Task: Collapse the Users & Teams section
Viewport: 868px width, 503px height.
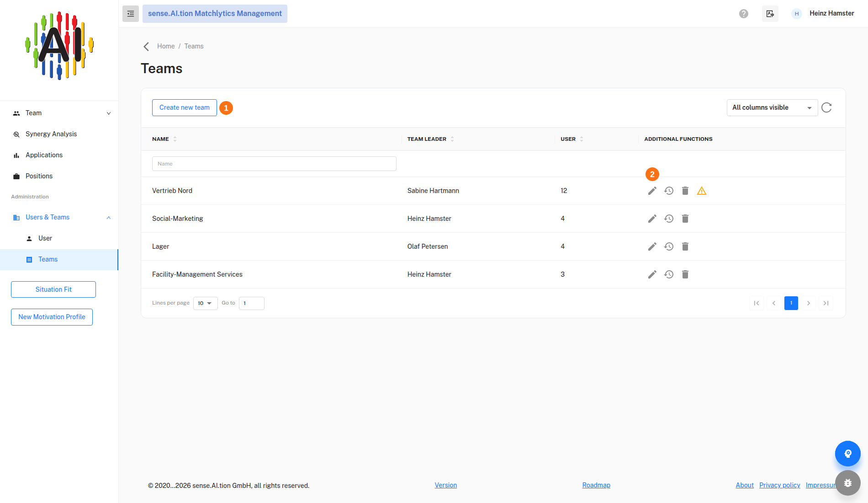Action: pyautogui.click(x=59, y=217)
